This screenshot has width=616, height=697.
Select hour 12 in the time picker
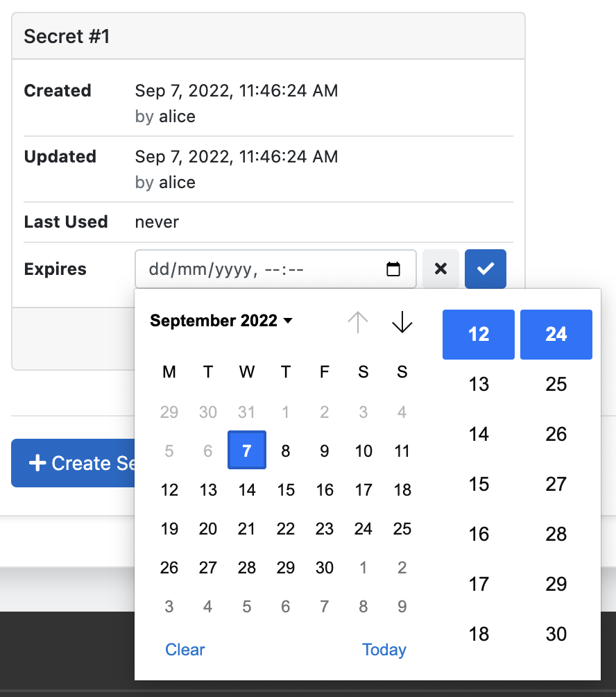click(x=479, y=335)
